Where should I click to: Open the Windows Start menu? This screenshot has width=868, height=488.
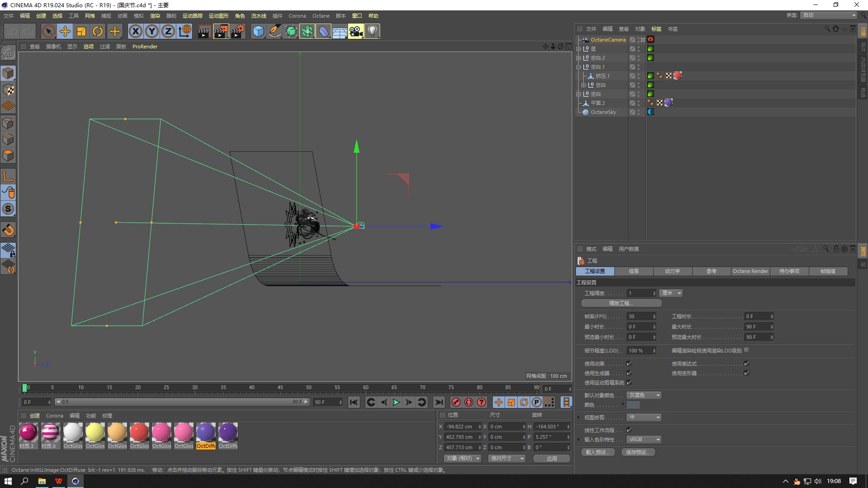pos(8,481)
